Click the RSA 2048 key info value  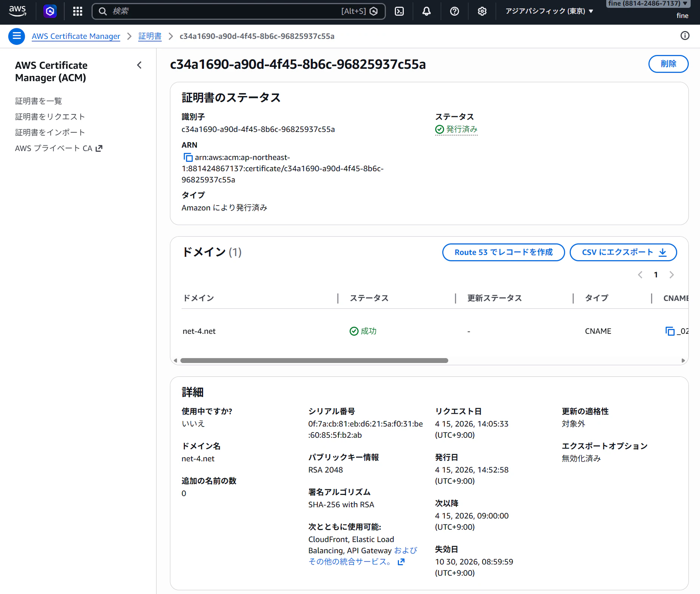pyautogui.click(x=326, y=470)
